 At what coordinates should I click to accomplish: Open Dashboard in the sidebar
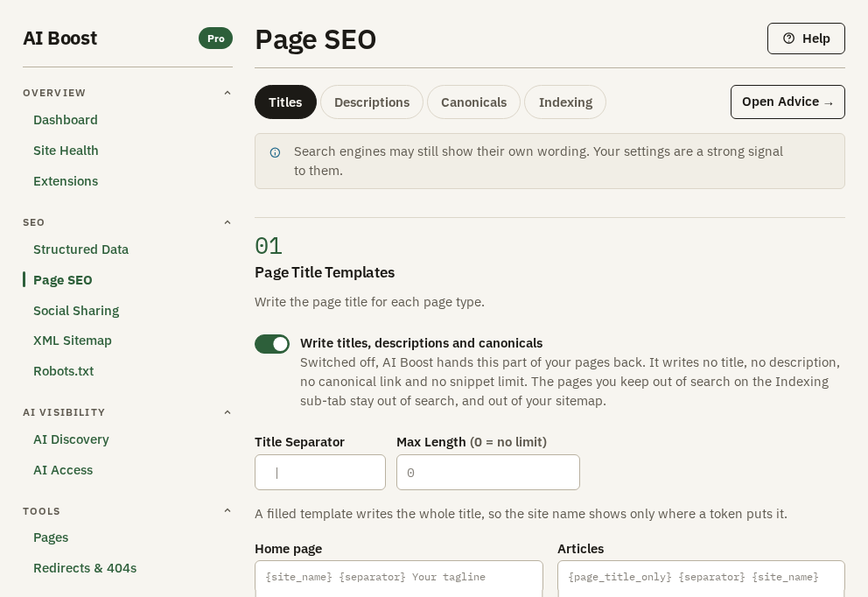66,120
